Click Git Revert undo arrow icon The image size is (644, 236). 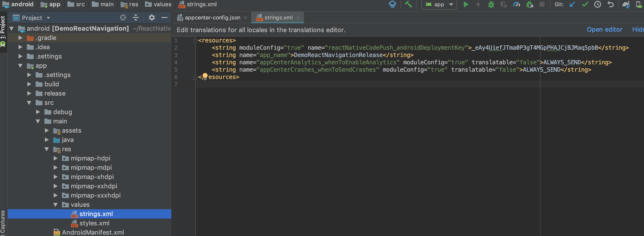pos(610,5)
